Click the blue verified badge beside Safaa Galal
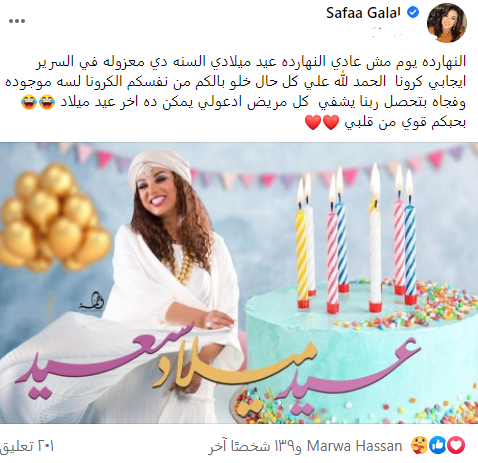 pyautogui.click(x=413, y=13)
